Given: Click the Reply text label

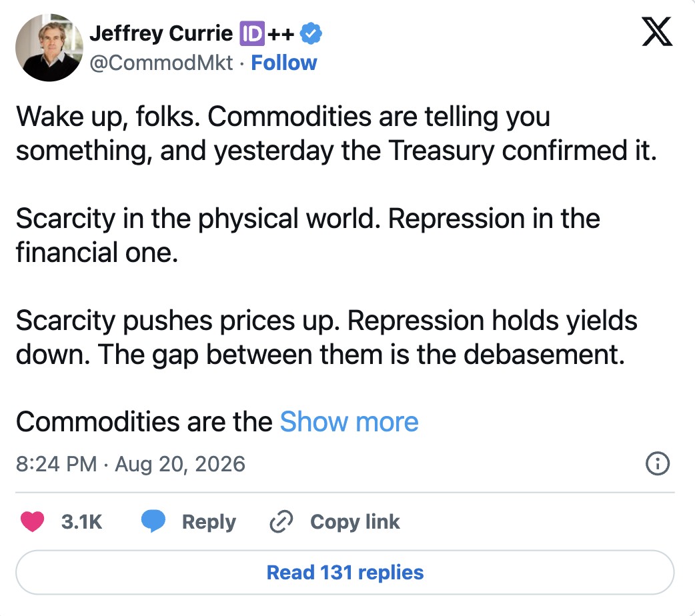Looking at the screenshot, I should (209, 522).
